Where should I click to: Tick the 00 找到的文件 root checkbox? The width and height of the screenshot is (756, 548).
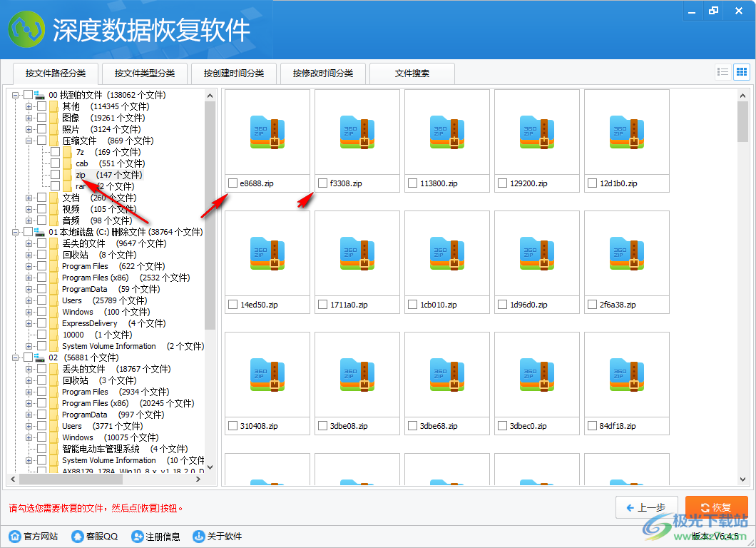[28, 95]
